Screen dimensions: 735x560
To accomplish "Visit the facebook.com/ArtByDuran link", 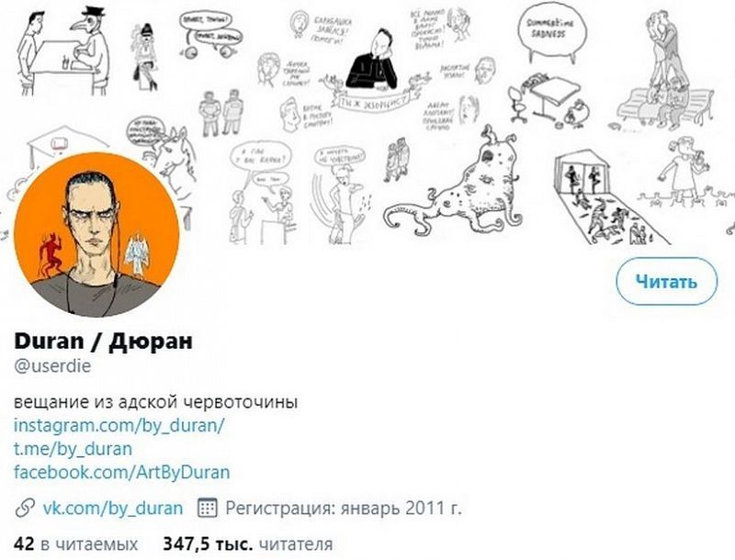I will 122,472.
